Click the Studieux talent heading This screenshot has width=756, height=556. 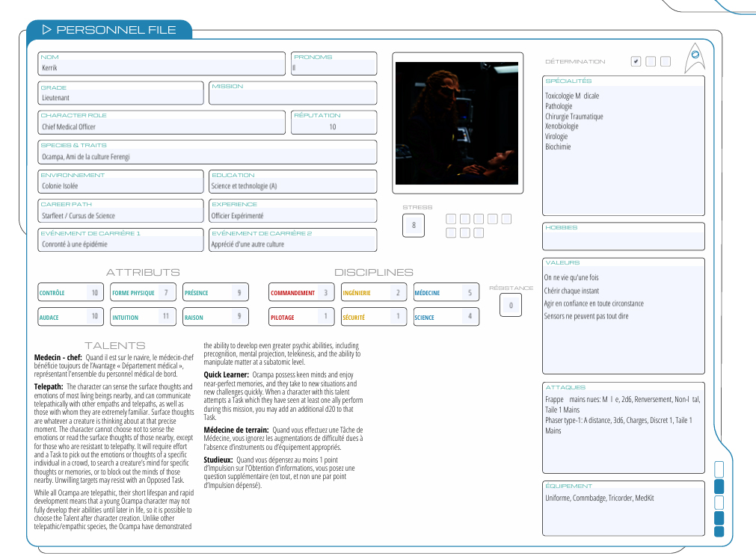coord(218,460)
